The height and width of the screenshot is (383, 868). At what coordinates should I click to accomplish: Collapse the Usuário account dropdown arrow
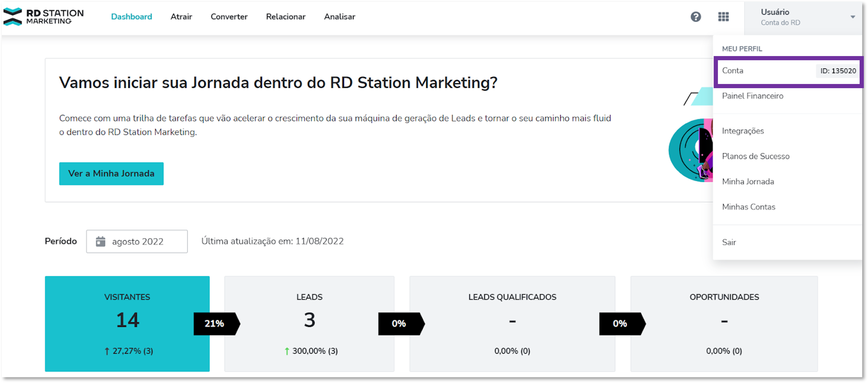(852, 17)
